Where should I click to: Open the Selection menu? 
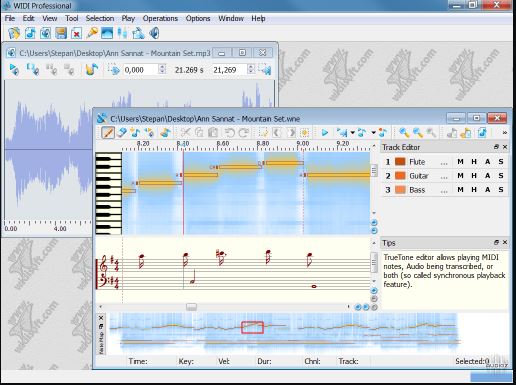100,18
